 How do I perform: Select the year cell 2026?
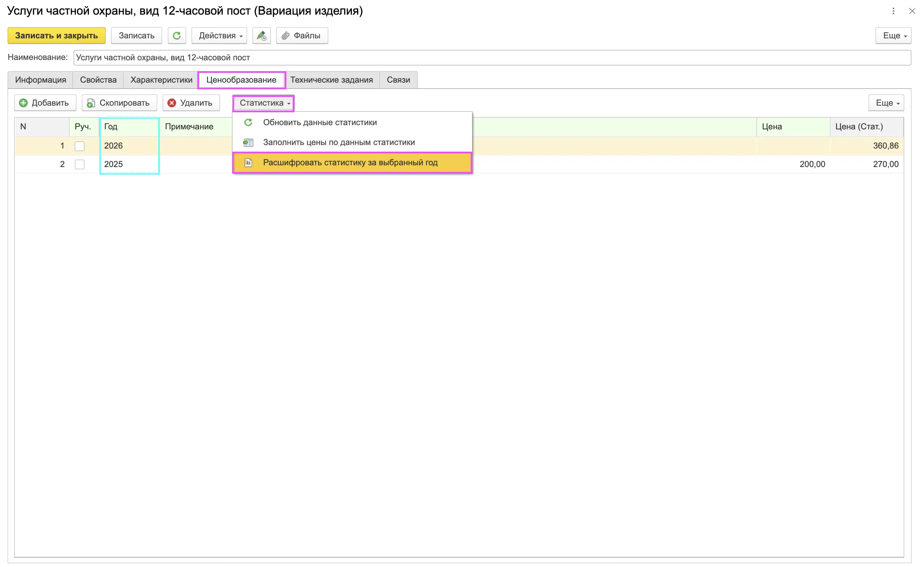tap(129, 146)
